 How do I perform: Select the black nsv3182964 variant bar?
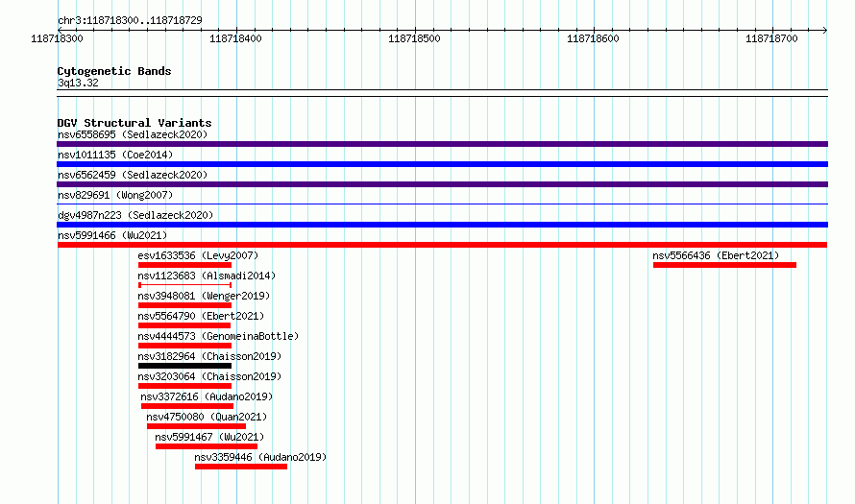click(x=184, y=366)
